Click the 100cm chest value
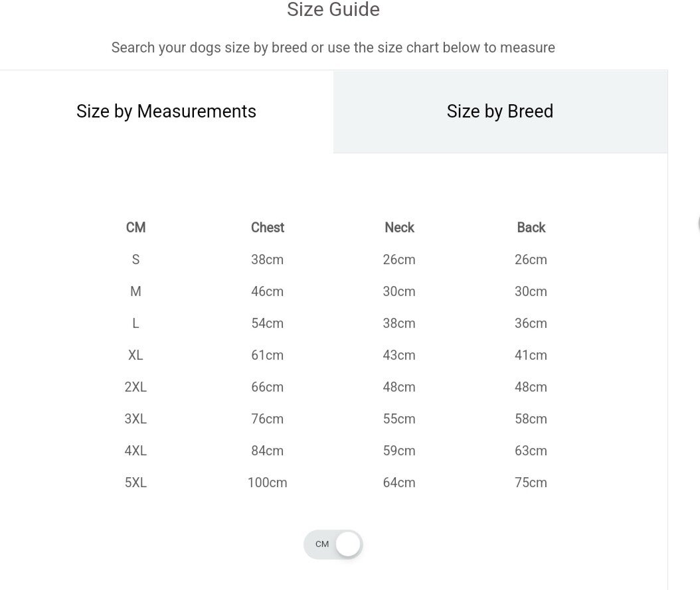The width and height of the screenshot is (700, 590). [x=267, y=482]
